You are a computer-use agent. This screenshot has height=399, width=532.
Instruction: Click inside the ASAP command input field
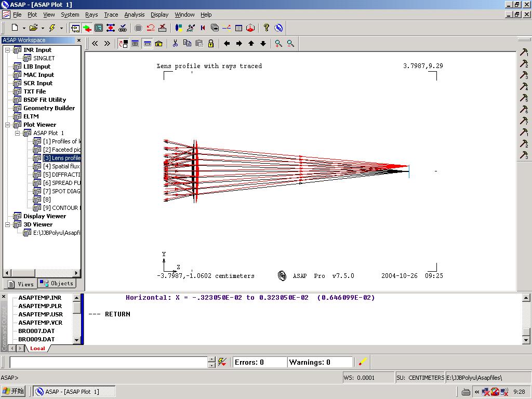(109, 362)
